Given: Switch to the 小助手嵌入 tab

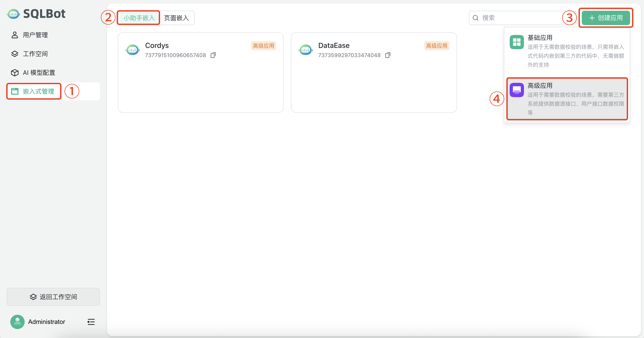Looking at the screenshot, I should pos(139,18).
